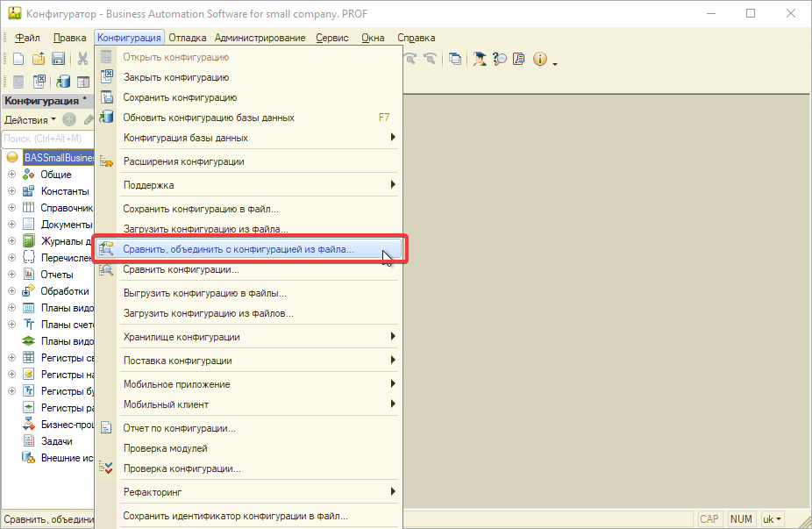Open the Действия dropdown in configuration panel

(x=30, y=119)
